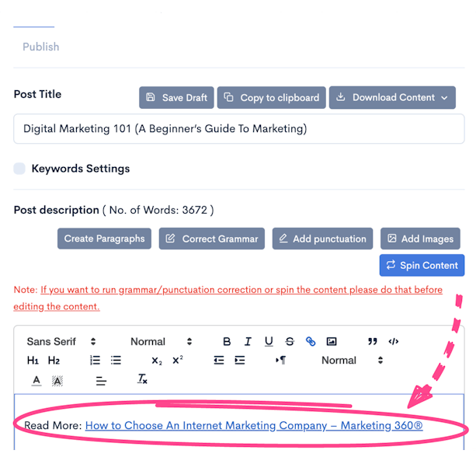Create a numbered ordered list

pyautogui.click(x=95, y=361)
